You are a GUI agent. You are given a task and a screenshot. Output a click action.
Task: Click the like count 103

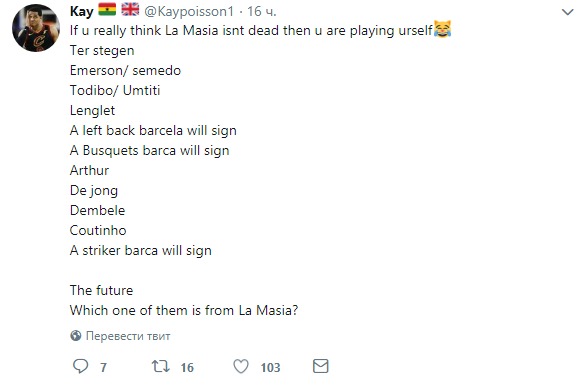coord(270,367)
